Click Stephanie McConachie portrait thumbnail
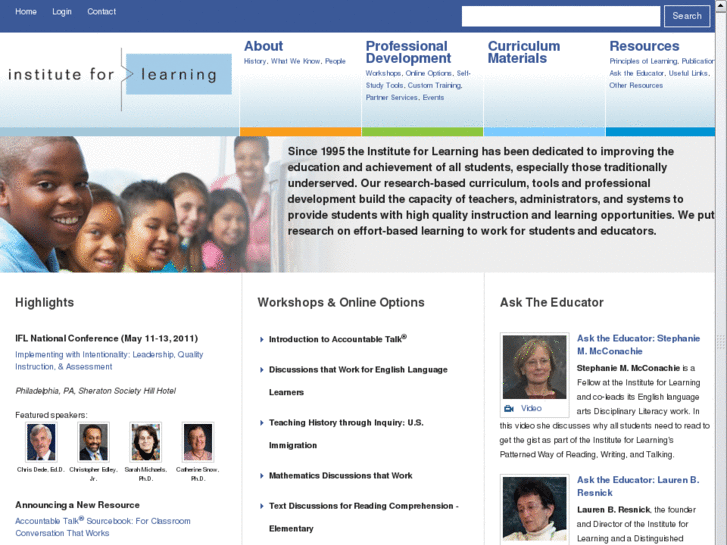The width and height of the screenshot is (727, 545). pos(535,367)
